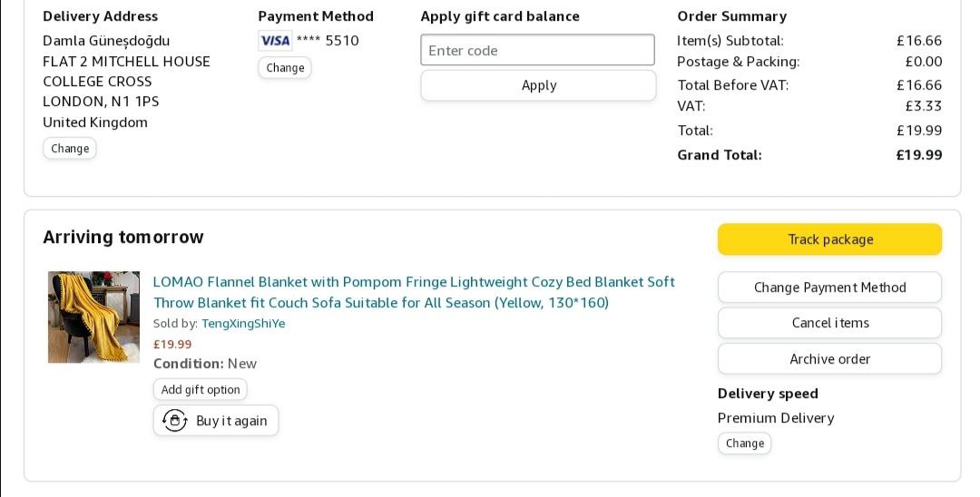This screenshot has height=497, width=980.
Task: Click Add gift option
Action: pyautogui.click(x=201, y=390)
